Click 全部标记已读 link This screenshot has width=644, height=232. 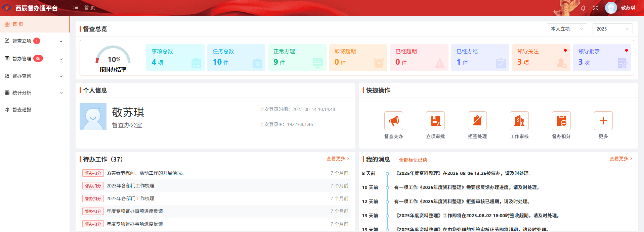tap(413, 160)
